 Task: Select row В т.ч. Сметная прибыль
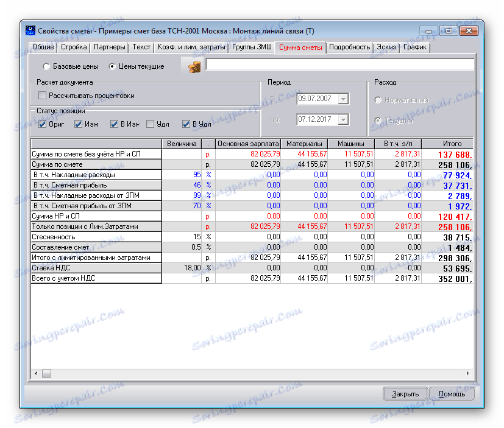(x=96, y=185)
